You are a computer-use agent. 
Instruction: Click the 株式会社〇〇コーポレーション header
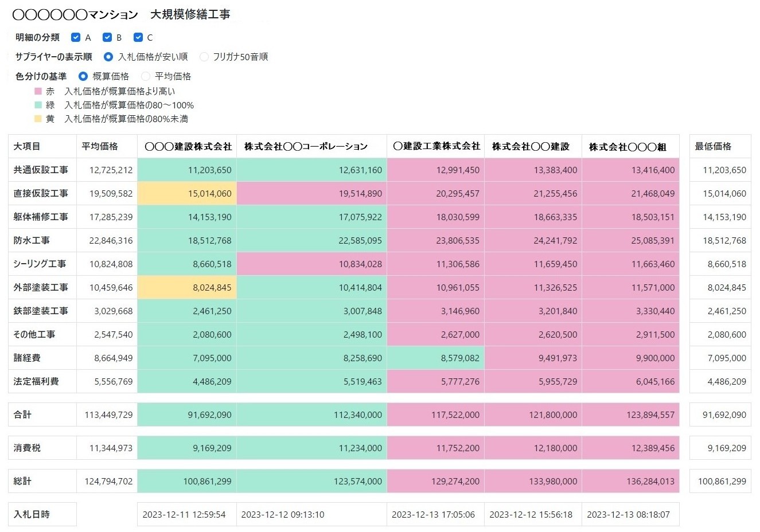click(x=311, y=146)
